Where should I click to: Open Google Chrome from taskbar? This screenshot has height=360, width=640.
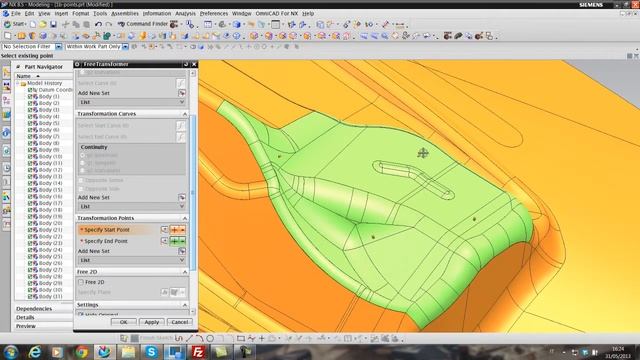click(x=82, y=352)
